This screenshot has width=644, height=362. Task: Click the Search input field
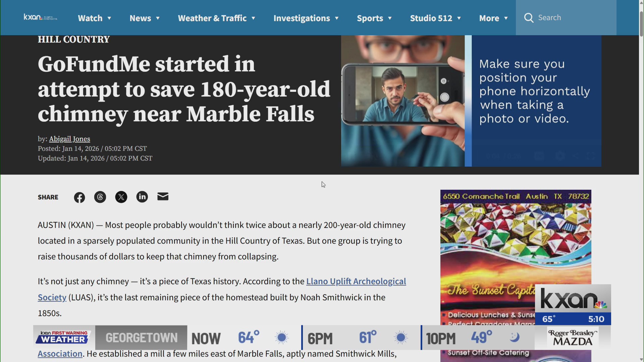click(574, 18)
